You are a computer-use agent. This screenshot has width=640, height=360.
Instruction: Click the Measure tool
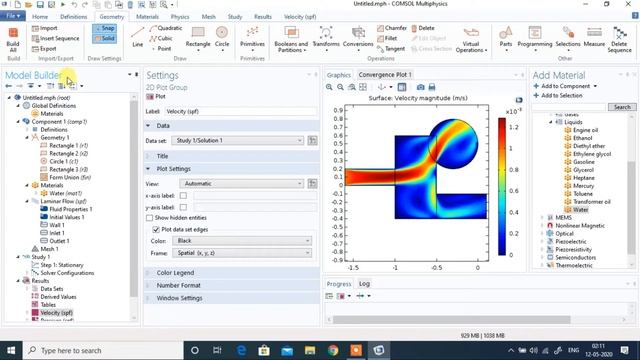(594, 37)
